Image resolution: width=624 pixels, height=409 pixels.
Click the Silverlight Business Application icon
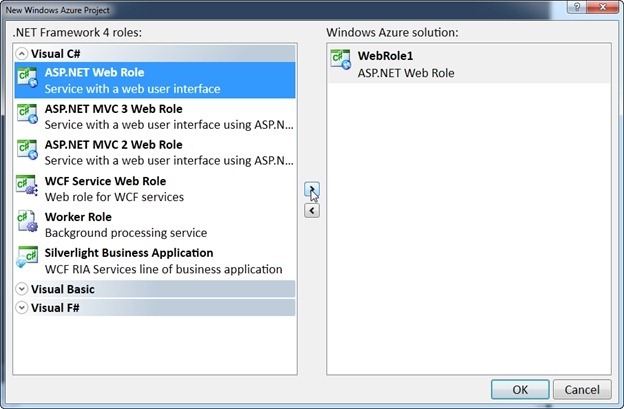coord(27,258)
